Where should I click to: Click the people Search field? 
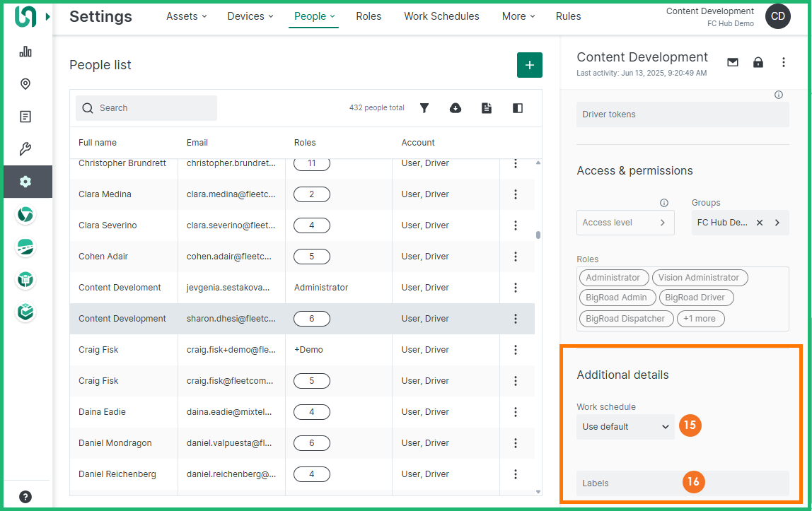click(146, 108)
